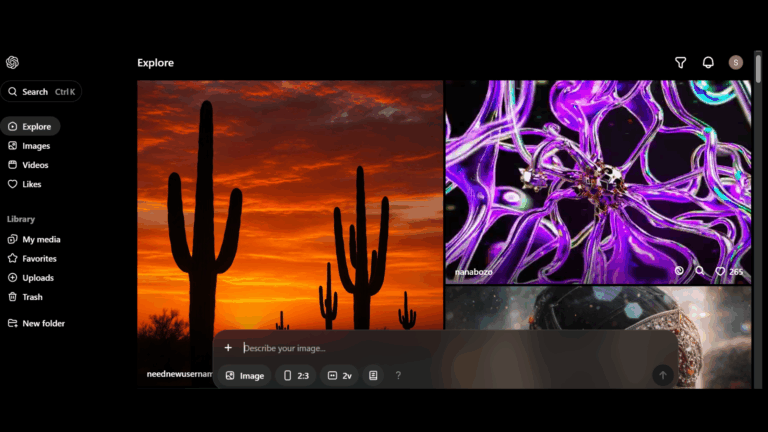Open the desert cactus sunset image

(290, 206)
